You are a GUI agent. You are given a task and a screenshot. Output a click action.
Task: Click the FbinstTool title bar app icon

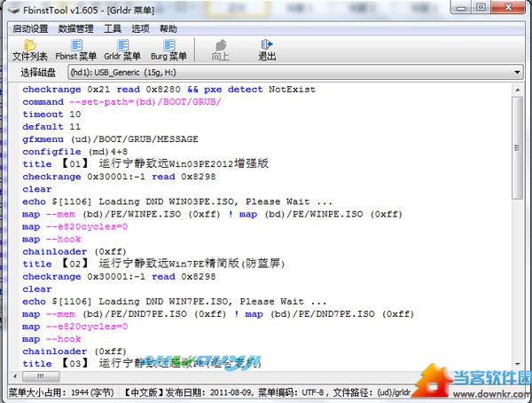tap(14, 11)
